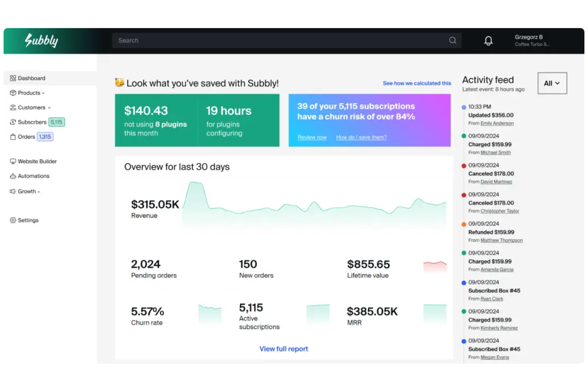Image resolution: width=588 pixels, height=392 pixels.
Task: Click the View full report link
Action: (283, 349)
